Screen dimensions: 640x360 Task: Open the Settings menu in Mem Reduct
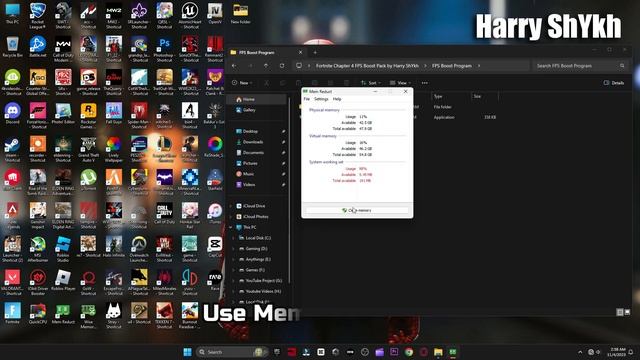pos(321,99)
